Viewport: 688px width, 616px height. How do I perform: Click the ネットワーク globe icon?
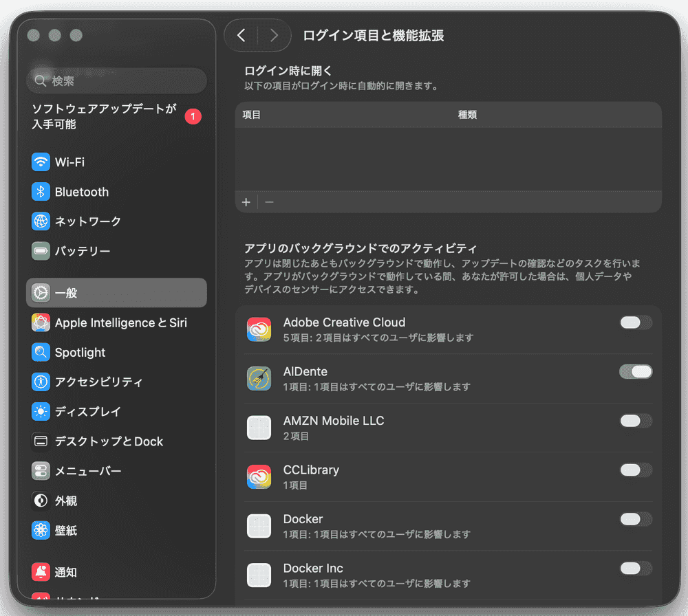[x=41, y=221]
